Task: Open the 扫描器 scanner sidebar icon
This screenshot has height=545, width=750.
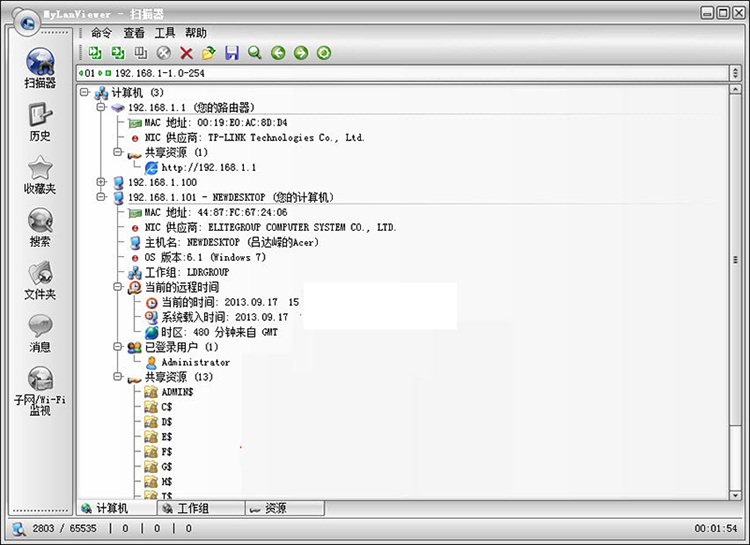Action: coord(40,67)
